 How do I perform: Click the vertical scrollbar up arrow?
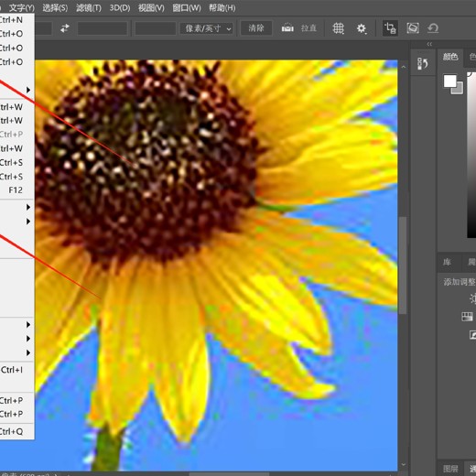(404, 67)
